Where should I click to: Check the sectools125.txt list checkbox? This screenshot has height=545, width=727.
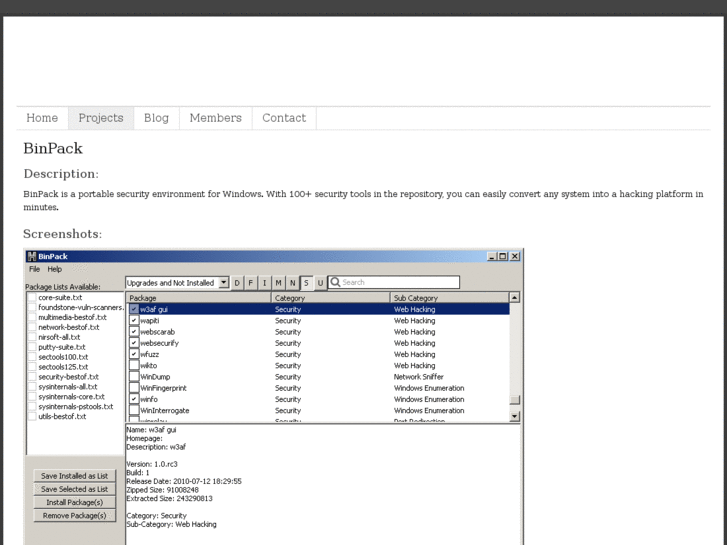(32, 367)
